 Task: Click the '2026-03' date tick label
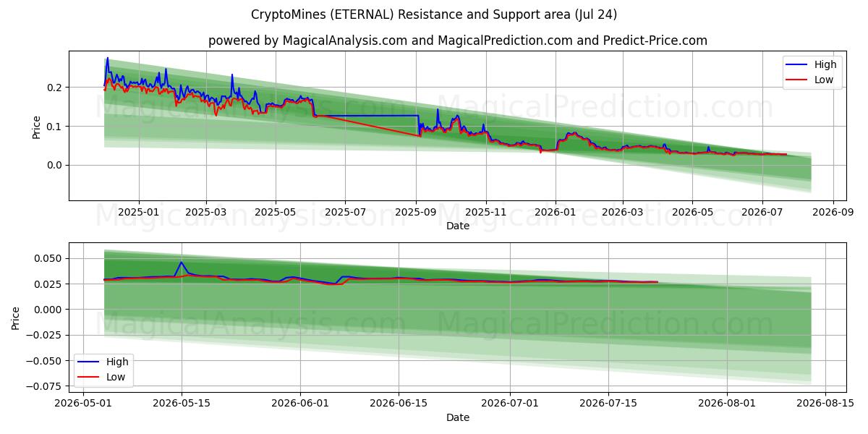click(622, 212)
